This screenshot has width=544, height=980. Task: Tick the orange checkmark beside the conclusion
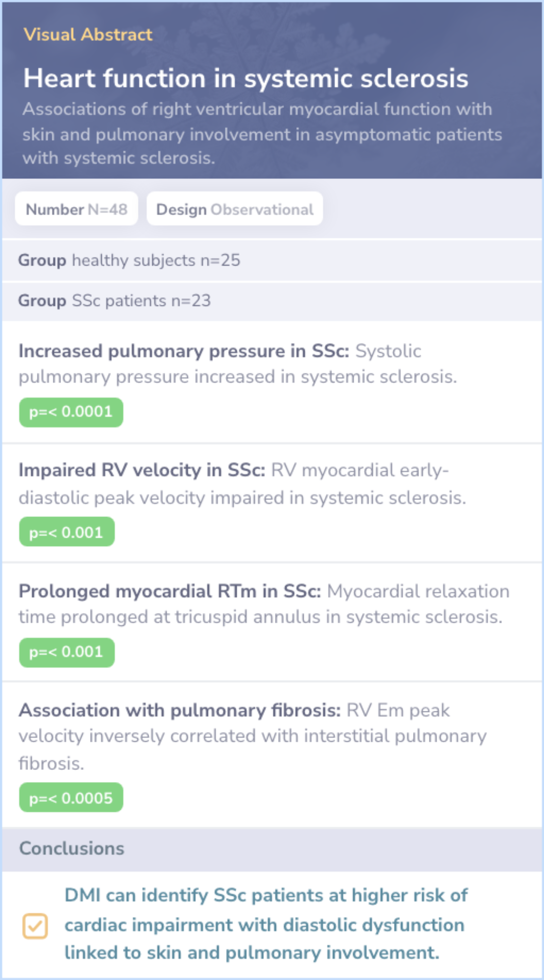click(35, 926)
